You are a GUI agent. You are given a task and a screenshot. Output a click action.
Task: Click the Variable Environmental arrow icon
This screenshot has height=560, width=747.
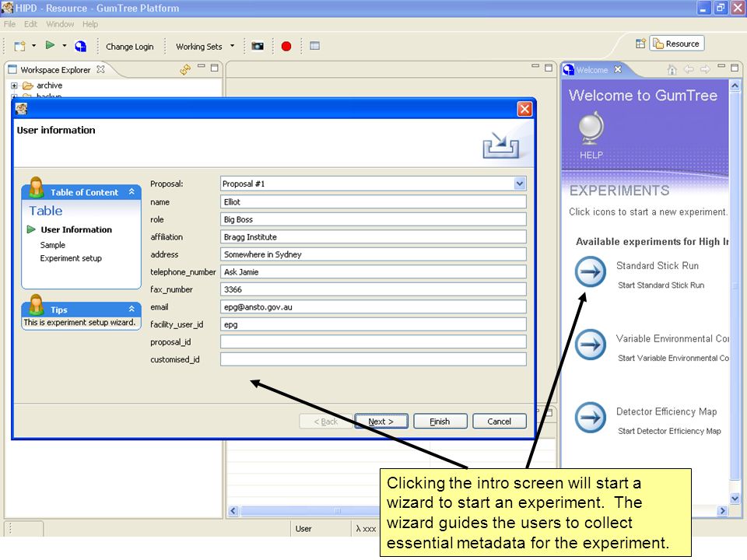[x=591, y=345]
